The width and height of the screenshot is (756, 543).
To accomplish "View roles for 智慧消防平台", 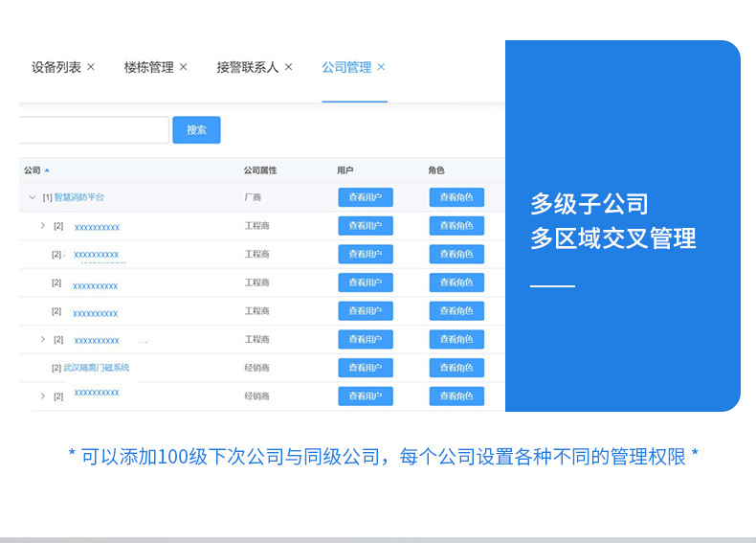I will (x=456, y=197).
